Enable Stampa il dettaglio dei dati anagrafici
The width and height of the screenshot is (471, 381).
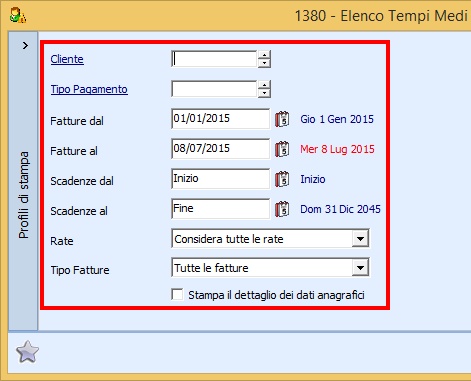(177, 295)
